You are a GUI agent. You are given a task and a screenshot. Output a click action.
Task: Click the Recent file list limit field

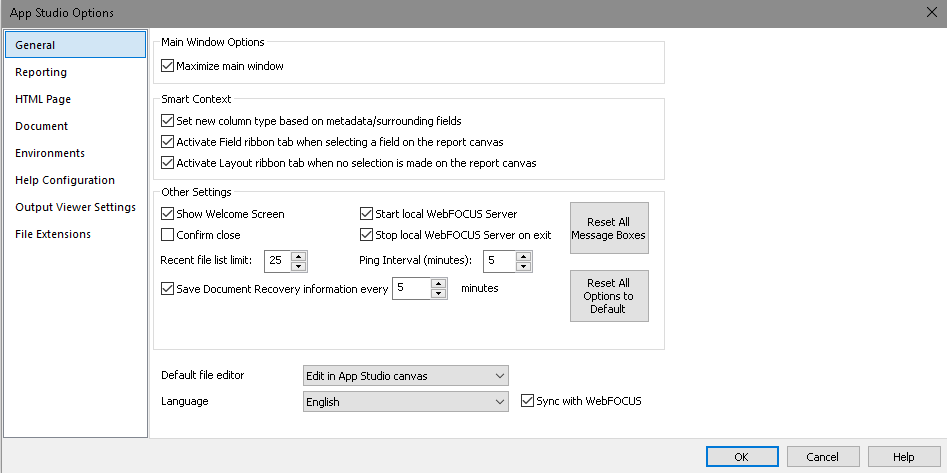(x=278, y=261)
